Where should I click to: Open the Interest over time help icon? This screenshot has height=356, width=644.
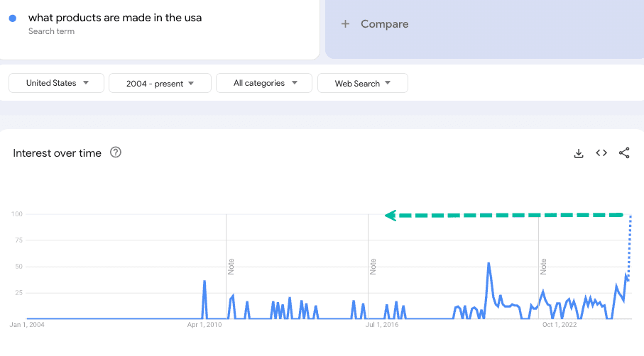click(x=116, y=152)
